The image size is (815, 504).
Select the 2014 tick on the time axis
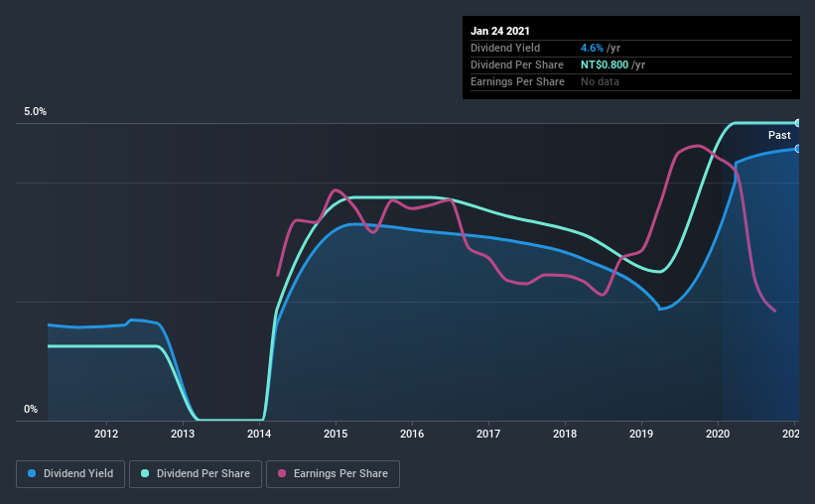coord(259,434)
